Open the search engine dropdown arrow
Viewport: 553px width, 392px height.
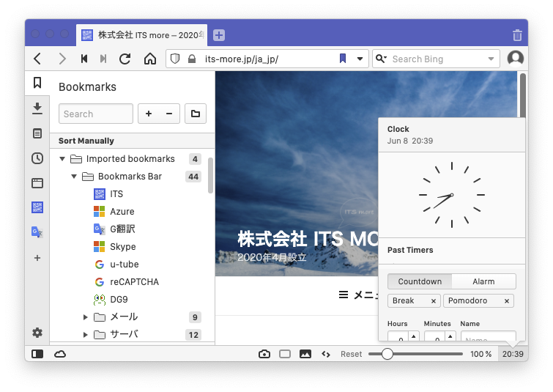pyautogui.click(x=491, y=59)
